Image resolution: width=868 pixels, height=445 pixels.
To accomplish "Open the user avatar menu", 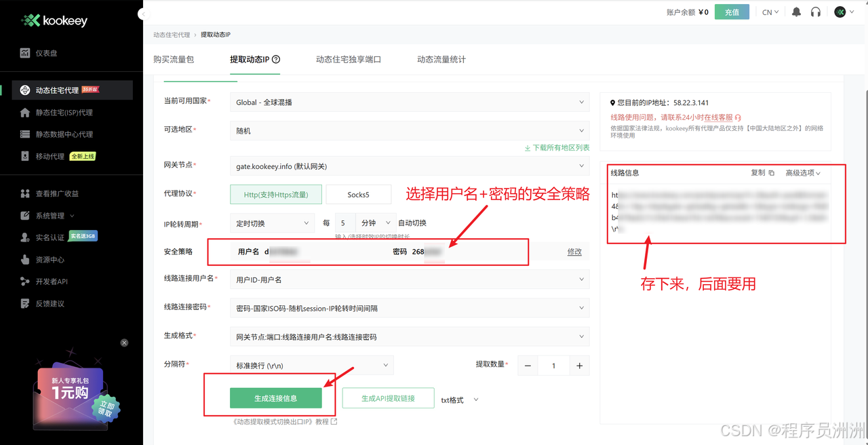I will (844, 12).
